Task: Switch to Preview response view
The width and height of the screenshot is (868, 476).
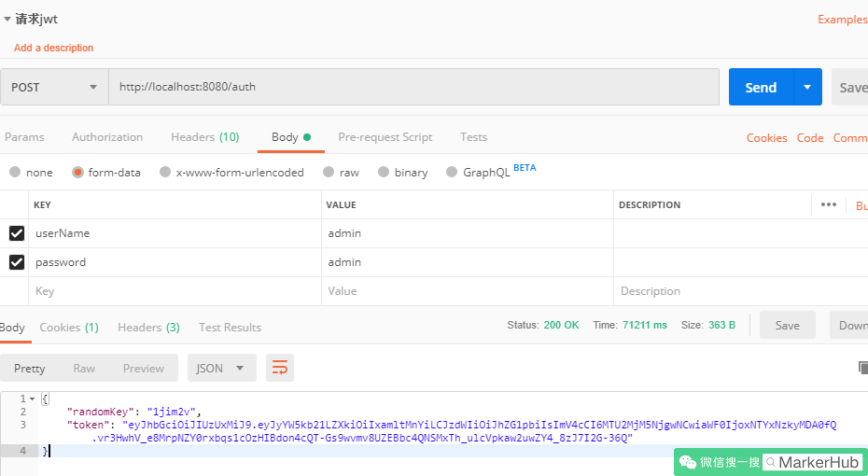Action: pos(144,368)
